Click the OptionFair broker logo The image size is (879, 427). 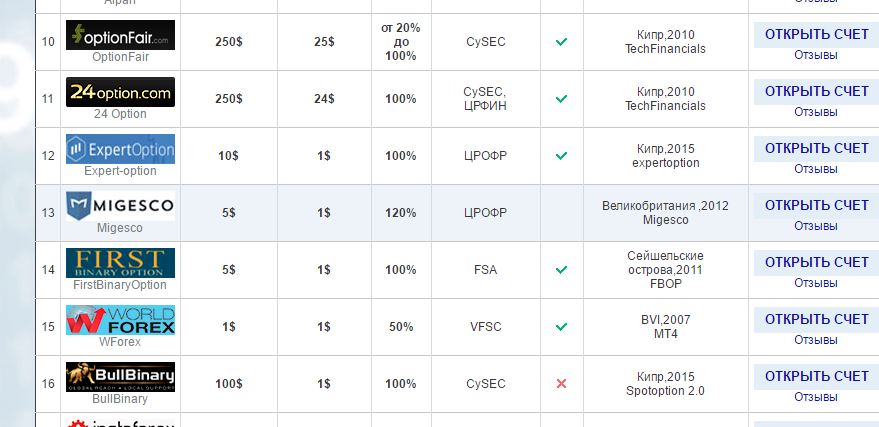[x=121, y=35]
